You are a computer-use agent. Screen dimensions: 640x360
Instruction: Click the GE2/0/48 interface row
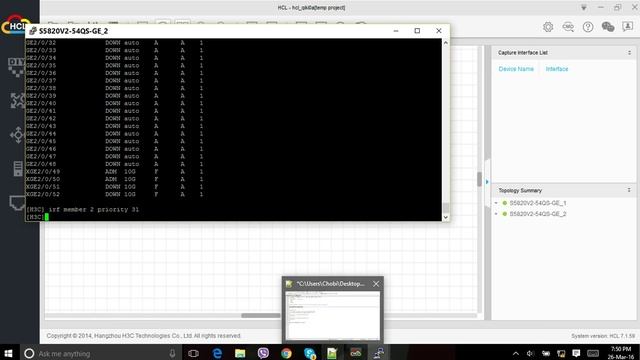click(x=114, y=164)
